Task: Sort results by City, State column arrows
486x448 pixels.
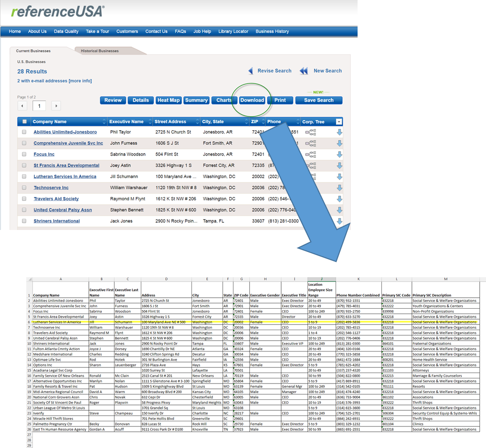Action: coord(245,122)
